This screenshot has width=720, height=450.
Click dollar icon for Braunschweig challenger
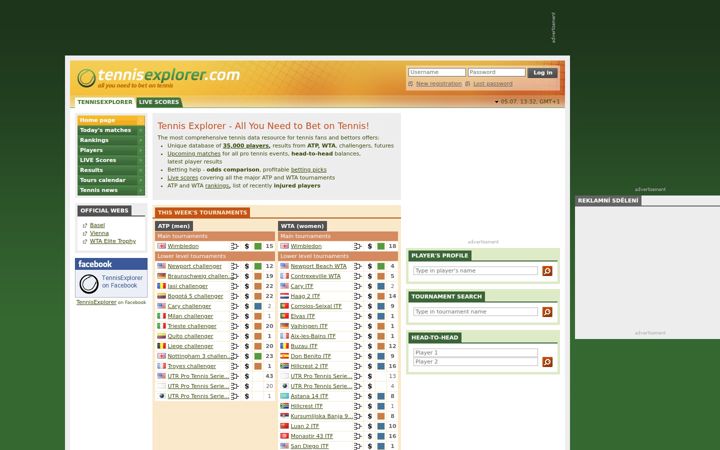click(x=247, y=276)
